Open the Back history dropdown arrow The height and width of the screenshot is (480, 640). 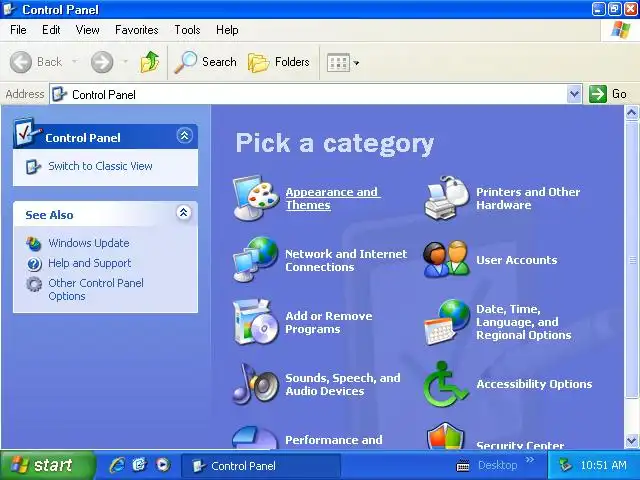click(75, 62)
